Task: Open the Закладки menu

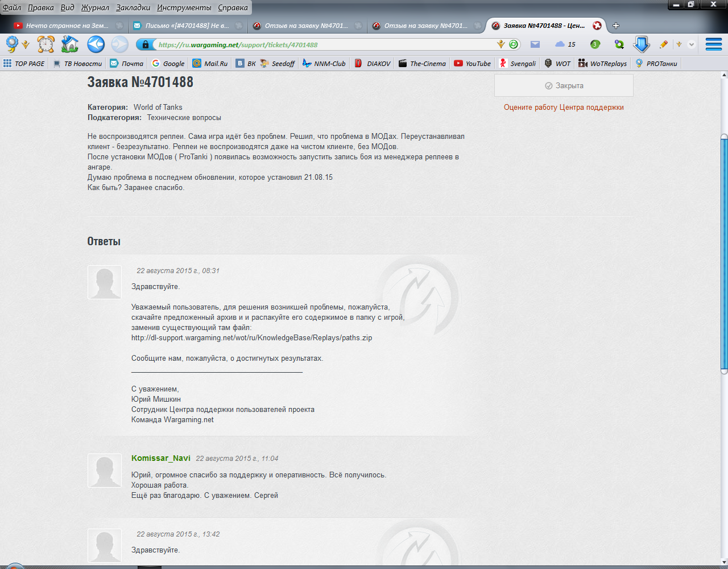Action: tap(133, 7)
